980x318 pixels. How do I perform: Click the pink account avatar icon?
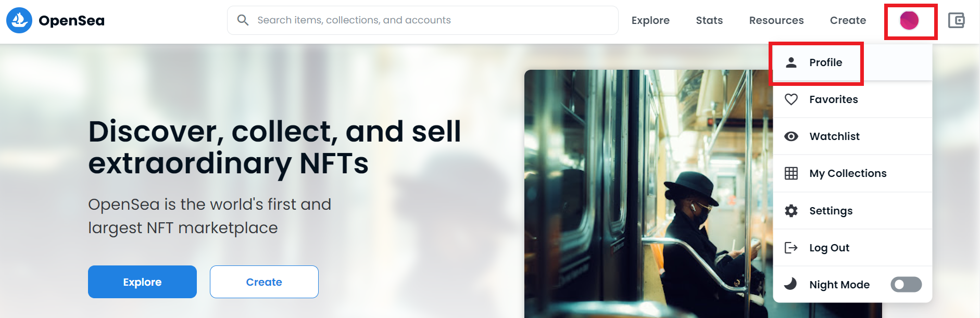point(909,21)
